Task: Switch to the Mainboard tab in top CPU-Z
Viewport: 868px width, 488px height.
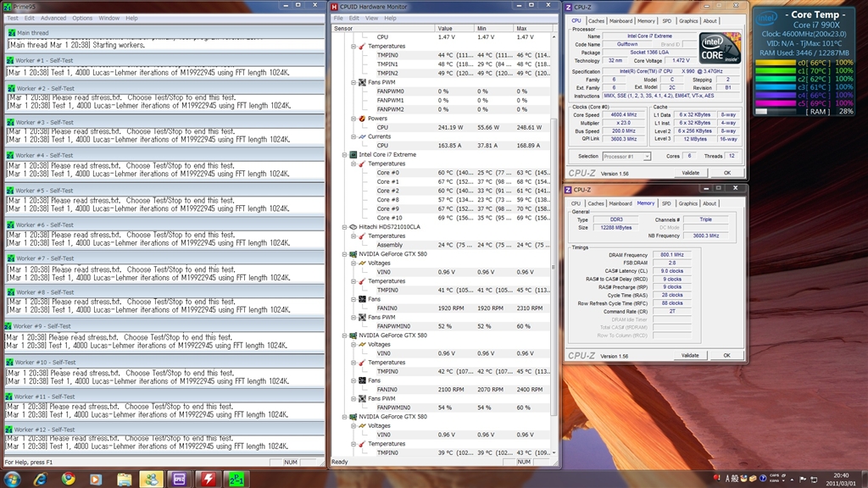Action: click(x=620, y=21)
